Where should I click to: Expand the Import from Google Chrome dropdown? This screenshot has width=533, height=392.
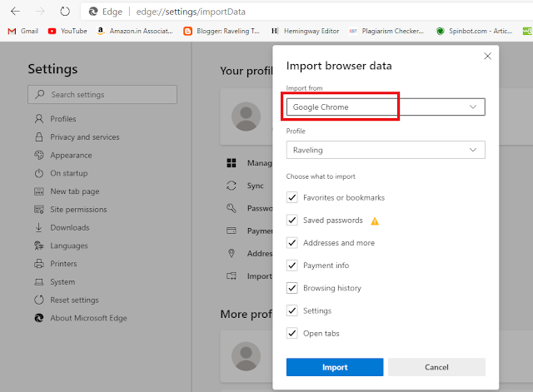386,107
